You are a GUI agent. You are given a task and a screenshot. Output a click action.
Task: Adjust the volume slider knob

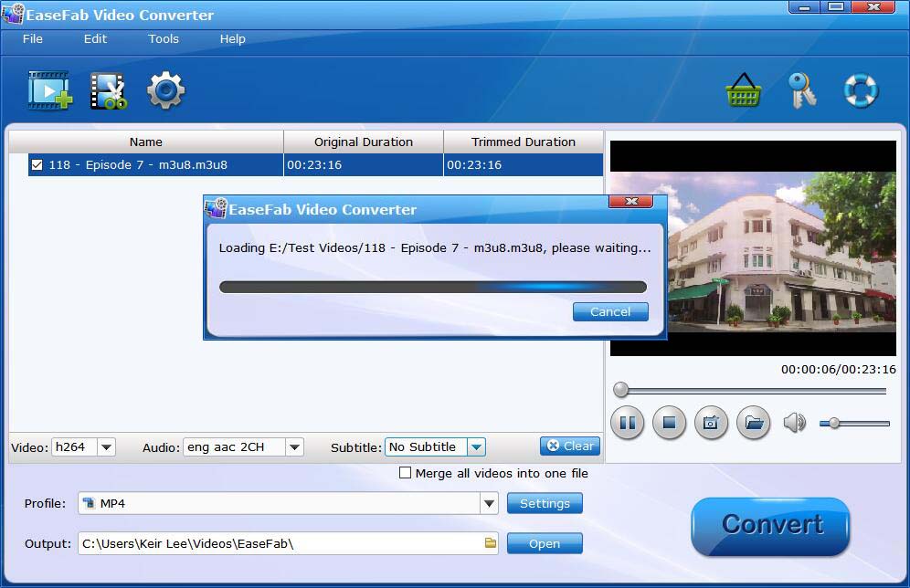point(834,424)
